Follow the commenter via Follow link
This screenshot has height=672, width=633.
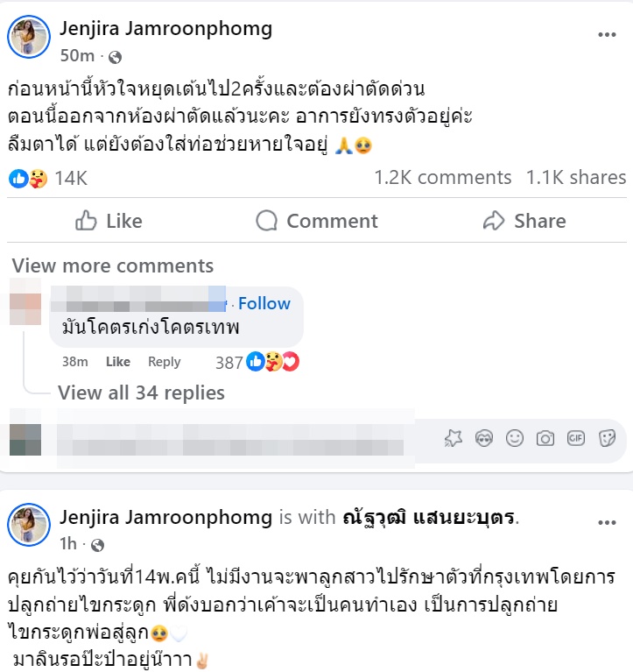[x=264, y=303]
